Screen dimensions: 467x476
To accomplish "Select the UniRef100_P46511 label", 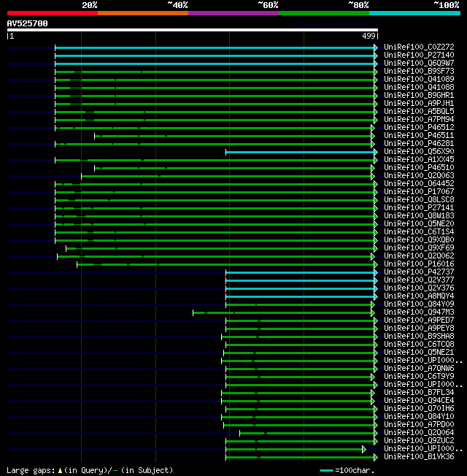I will pyautogui.click(x=419, y=136).
